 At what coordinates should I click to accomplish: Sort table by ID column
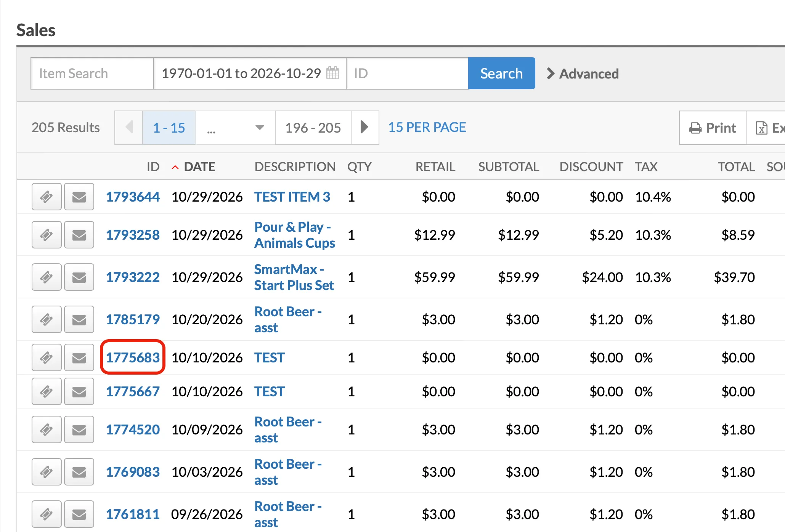pyautogui.click(x=153, y=167)
